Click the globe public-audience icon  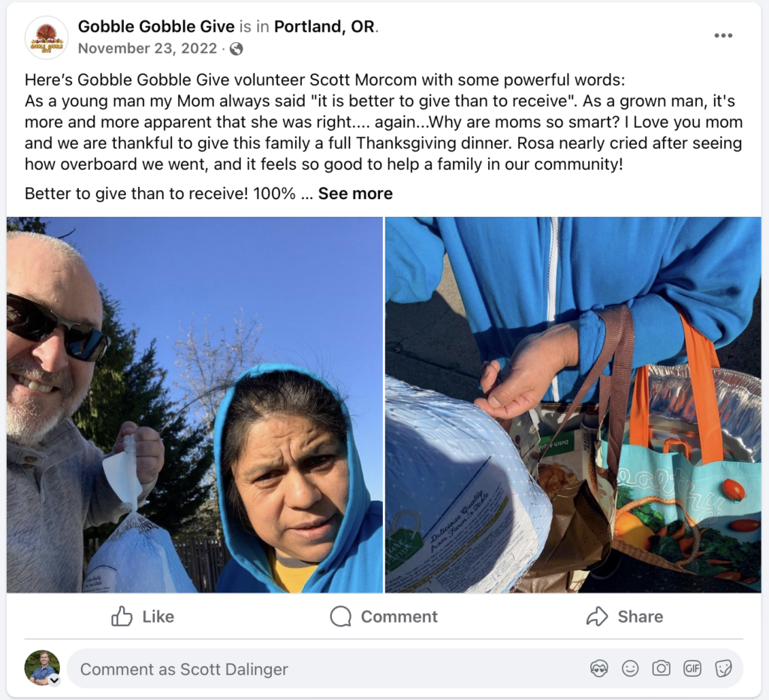[237, 49]
